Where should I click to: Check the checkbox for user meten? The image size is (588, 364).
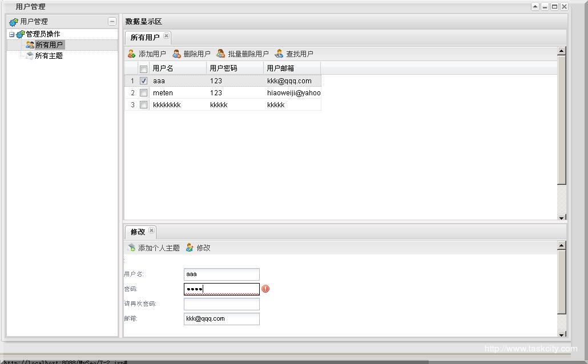(x=143, y=93)
